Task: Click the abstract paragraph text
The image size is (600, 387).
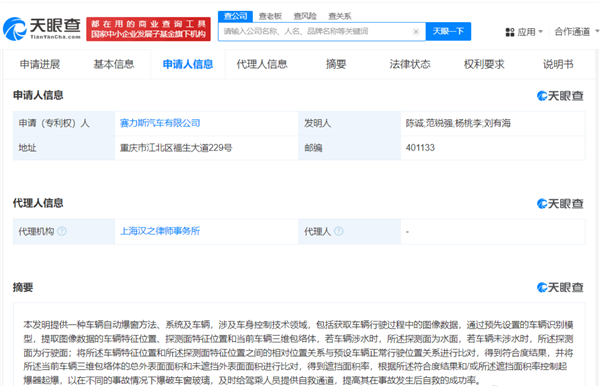Action: click(x=298, y=353)
